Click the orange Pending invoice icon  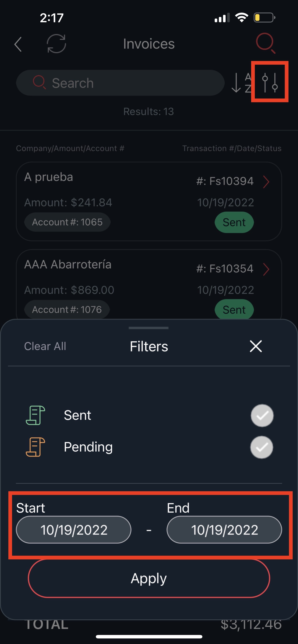point(36,447)
